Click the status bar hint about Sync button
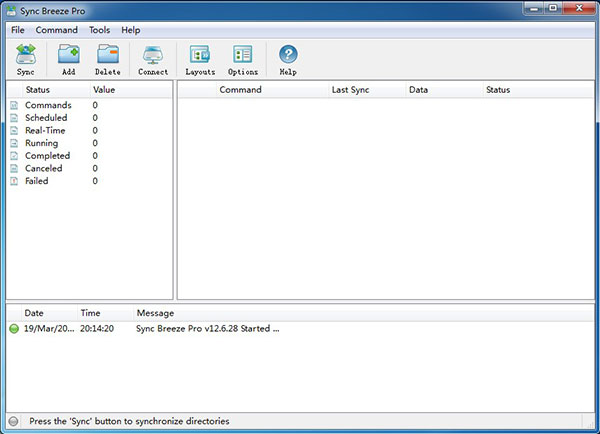Viewport: 600px width, 434px height. coord(129,421)
